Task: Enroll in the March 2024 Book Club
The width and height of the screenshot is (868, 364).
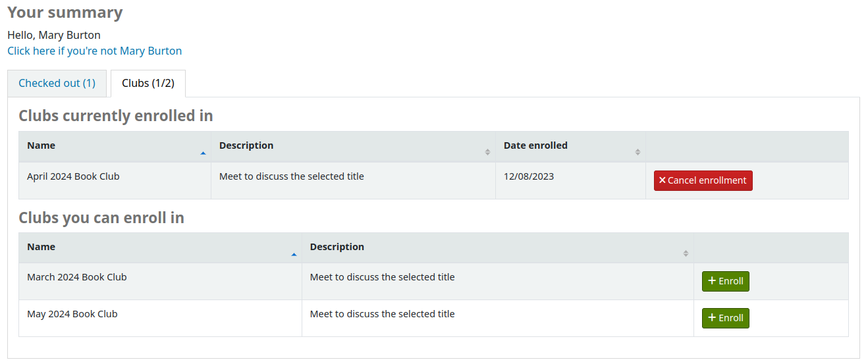Action: point(725,281)
